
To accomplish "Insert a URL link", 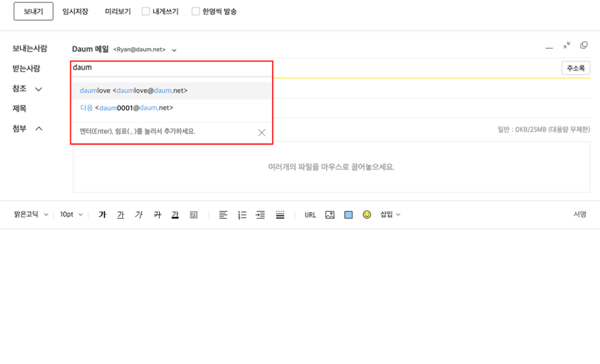I will 310,215.
